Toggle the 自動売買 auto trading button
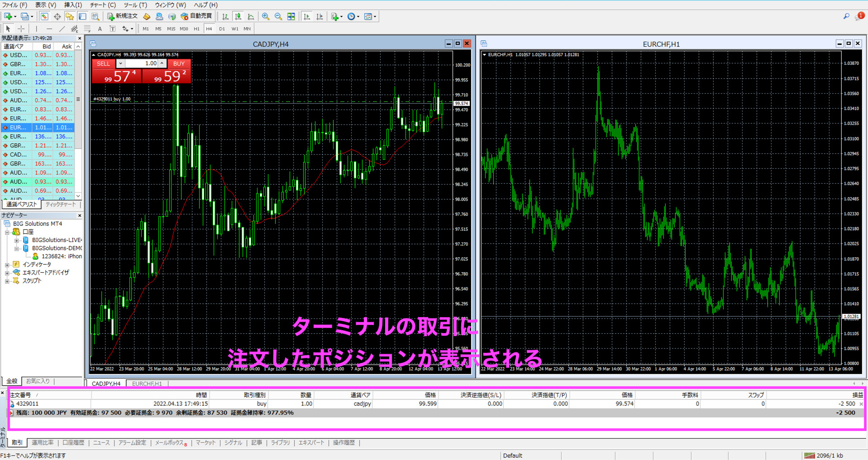The width and height of the screenshot is (868, 460). click(x=196, y=16)
